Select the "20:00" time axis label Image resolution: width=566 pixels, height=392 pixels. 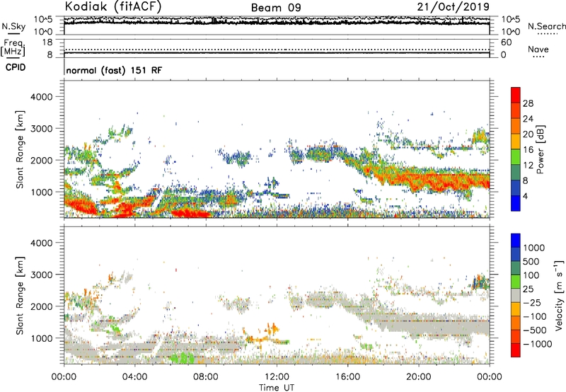point(418,377)
